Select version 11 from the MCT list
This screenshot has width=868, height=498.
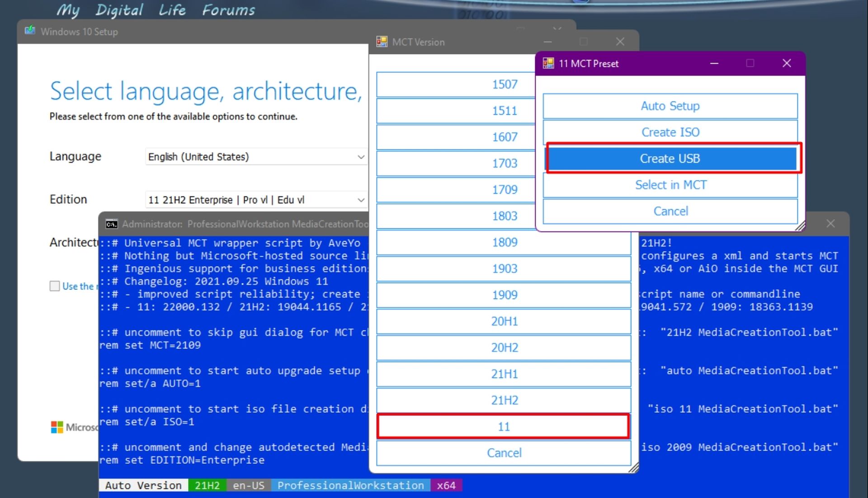coord(503,426)
